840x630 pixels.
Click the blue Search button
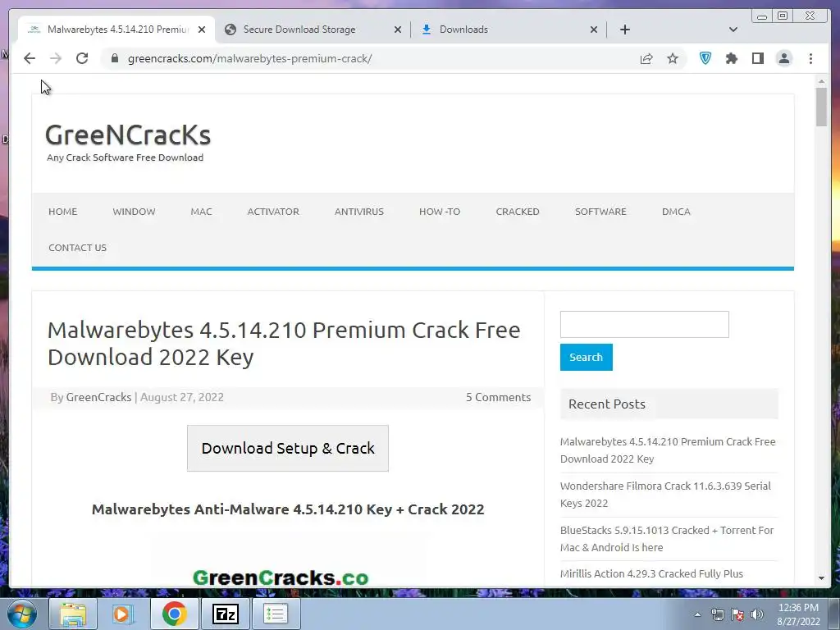pos(586,358)
